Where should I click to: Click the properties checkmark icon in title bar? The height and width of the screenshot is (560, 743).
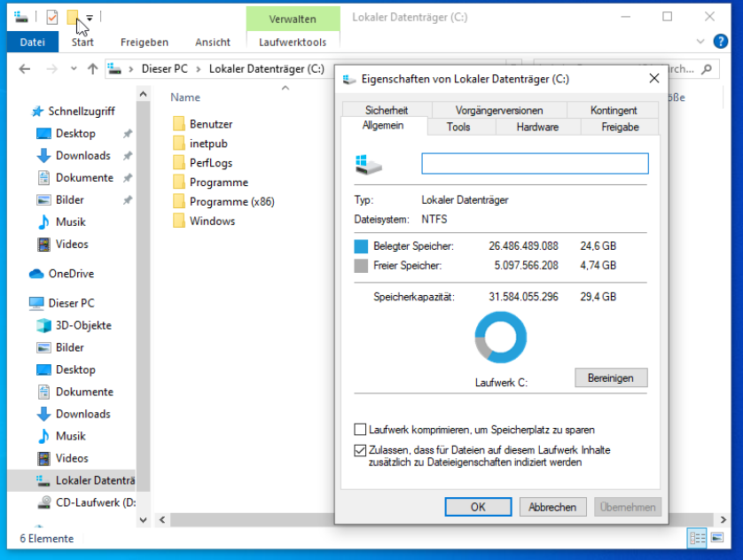click(x=52, y=16)
